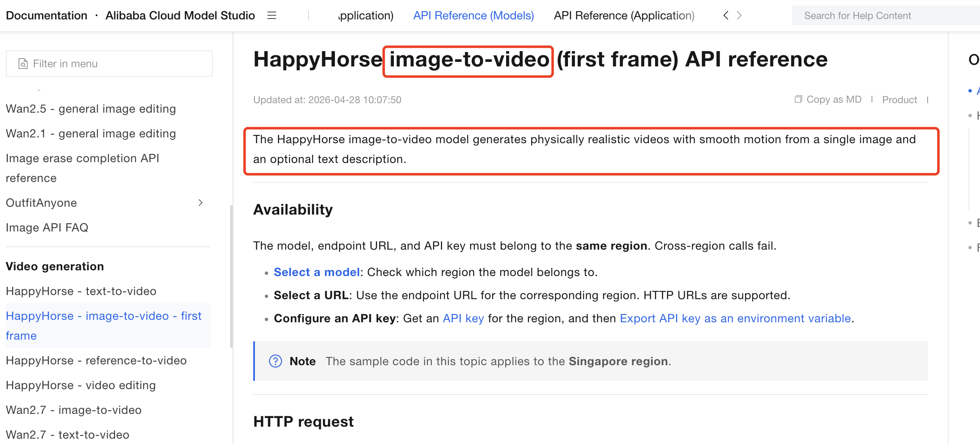Open the hamburger menu next to Model Studio
980x444 pixels.
(271, 16)
